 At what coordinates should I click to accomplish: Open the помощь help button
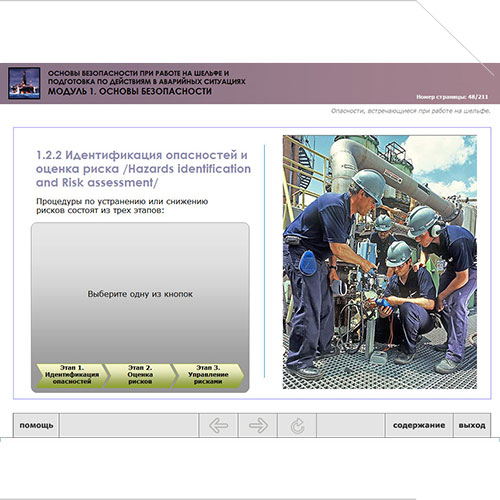pos(36,425)
